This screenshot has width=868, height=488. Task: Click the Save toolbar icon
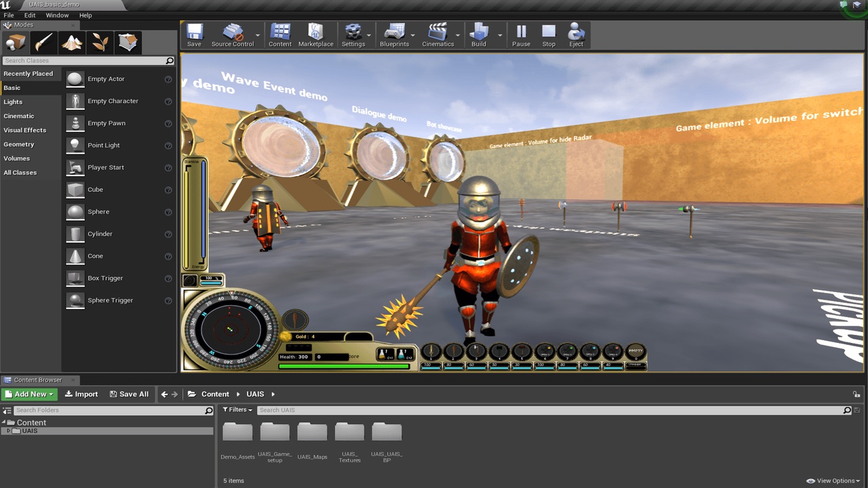(194, 35)
